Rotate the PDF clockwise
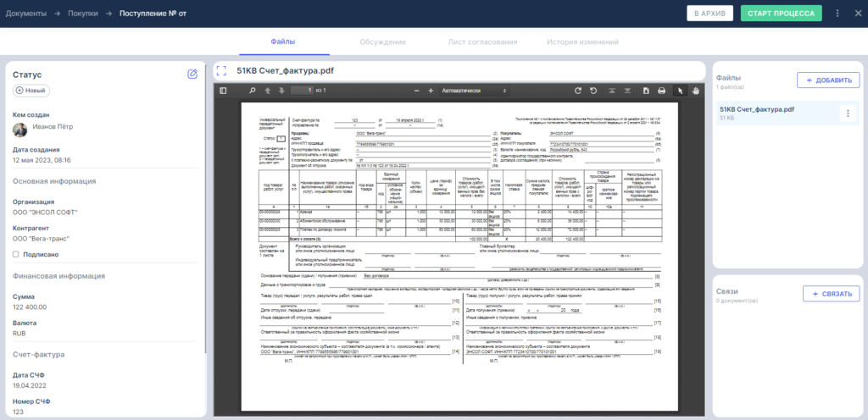This screenshot has width=868, height=420. 578,91
